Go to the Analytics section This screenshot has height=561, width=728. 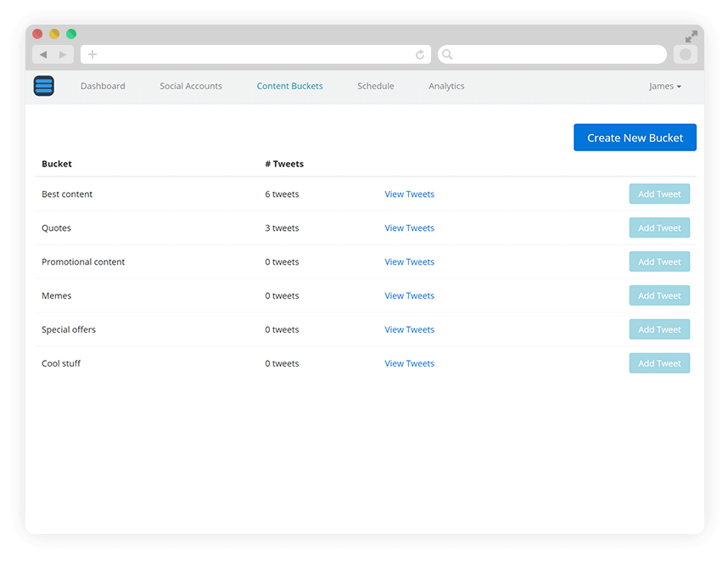coord(446,86)
